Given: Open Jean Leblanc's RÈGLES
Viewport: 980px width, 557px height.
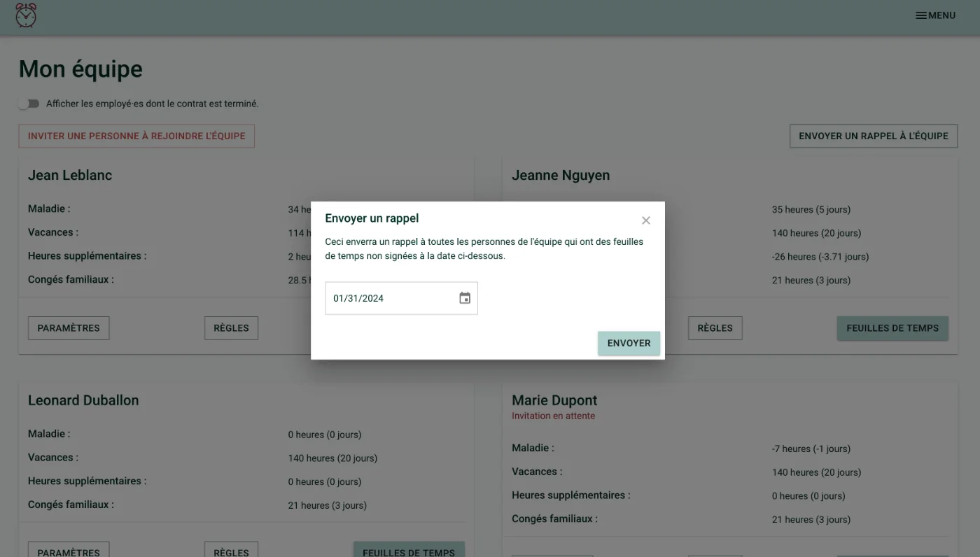Looking at the screenshot, I should pyautogui.click(x=231, y=327).
